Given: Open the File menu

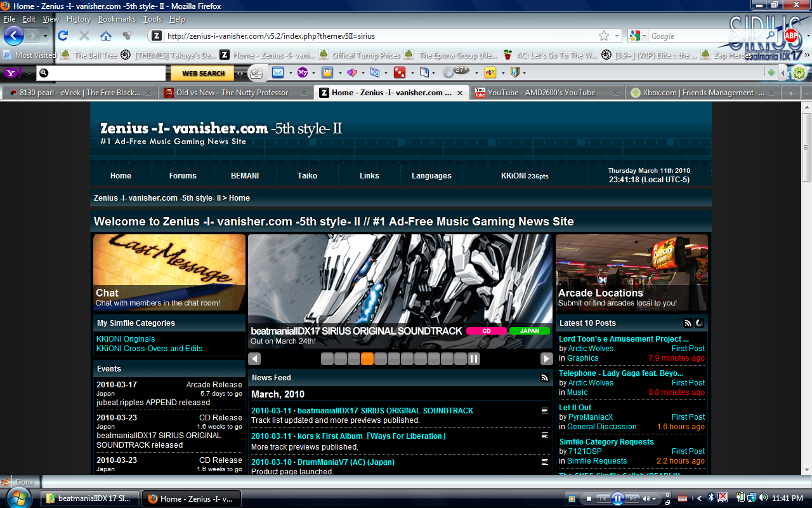Looking at the screenshot, I should [x=10, y=19].
